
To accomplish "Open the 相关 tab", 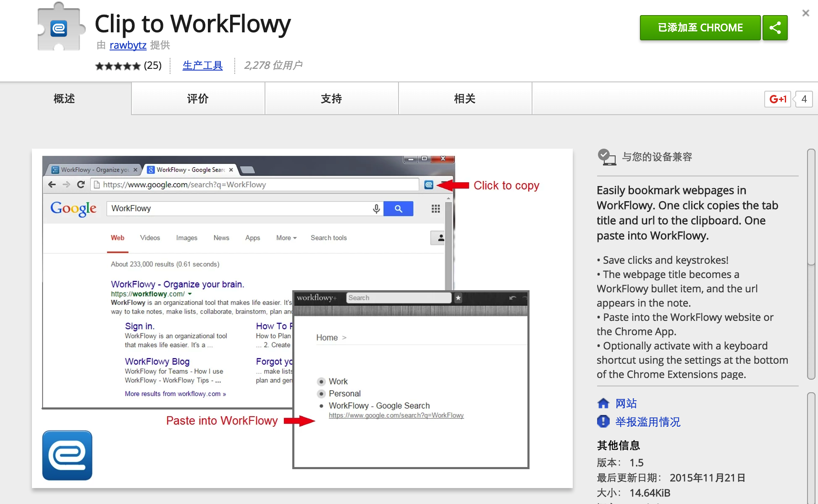I will coord(464,98).
